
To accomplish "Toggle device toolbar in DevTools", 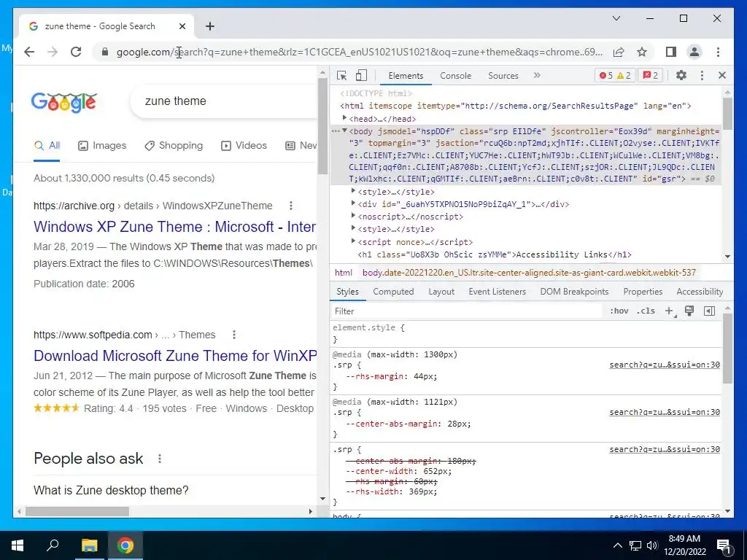I will coord(362,75).
